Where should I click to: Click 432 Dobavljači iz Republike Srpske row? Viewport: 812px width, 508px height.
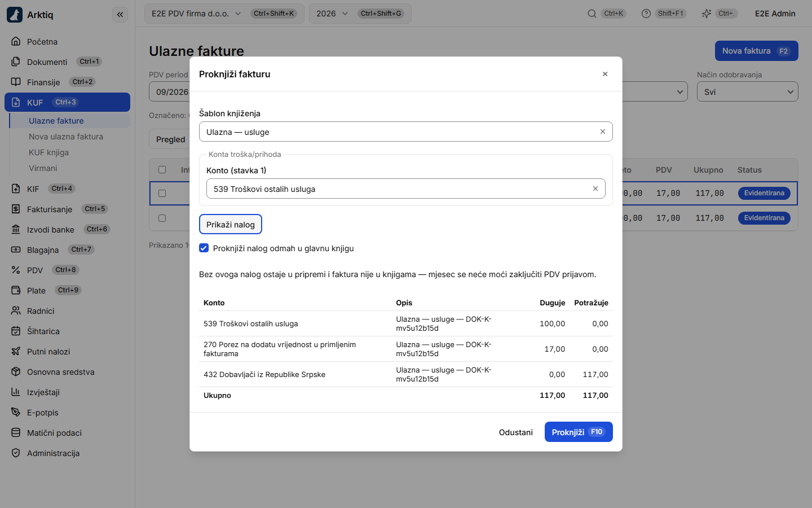(x=406, y=374)
